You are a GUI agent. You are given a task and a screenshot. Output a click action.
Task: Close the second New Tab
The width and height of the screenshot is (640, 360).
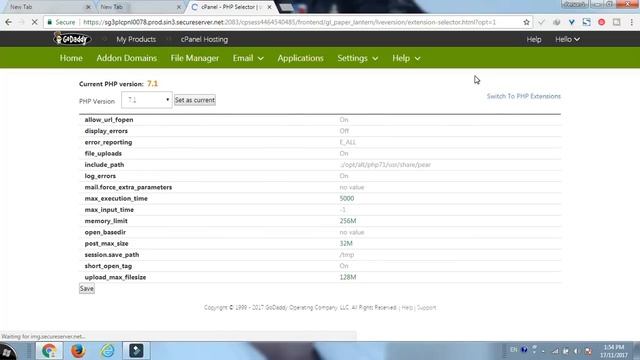click(179, 7)
